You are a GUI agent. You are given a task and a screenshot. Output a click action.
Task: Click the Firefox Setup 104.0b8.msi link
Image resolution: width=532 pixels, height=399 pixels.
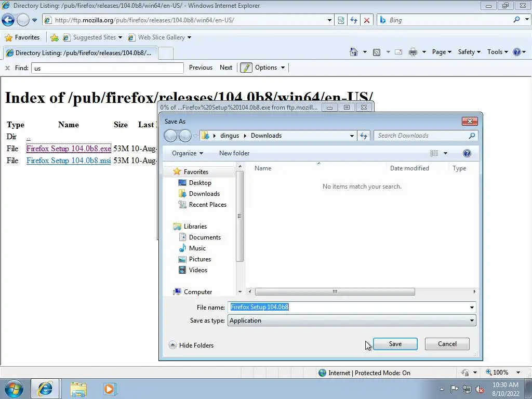tap(69, 161)
